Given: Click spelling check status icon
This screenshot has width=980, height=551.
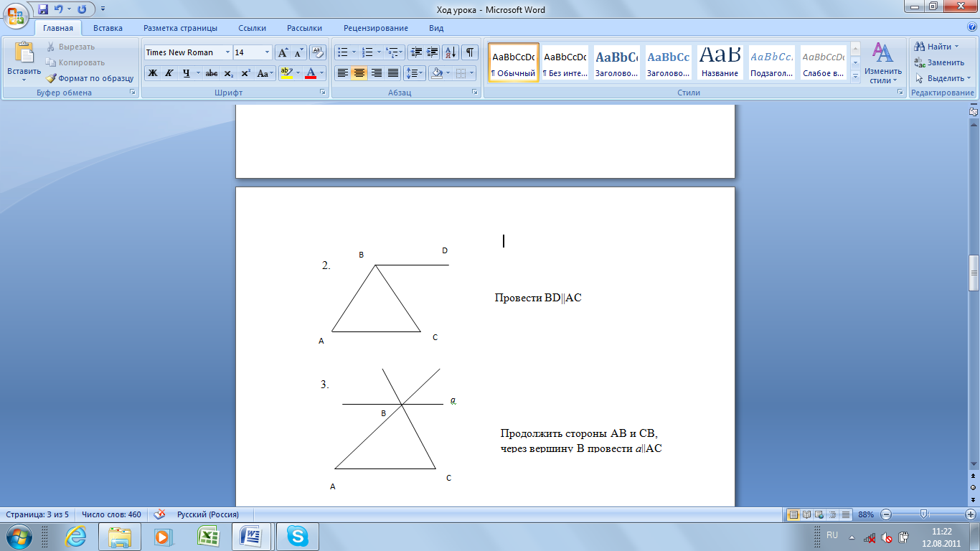Looking at the screenshot, I should tap(159, 514).
